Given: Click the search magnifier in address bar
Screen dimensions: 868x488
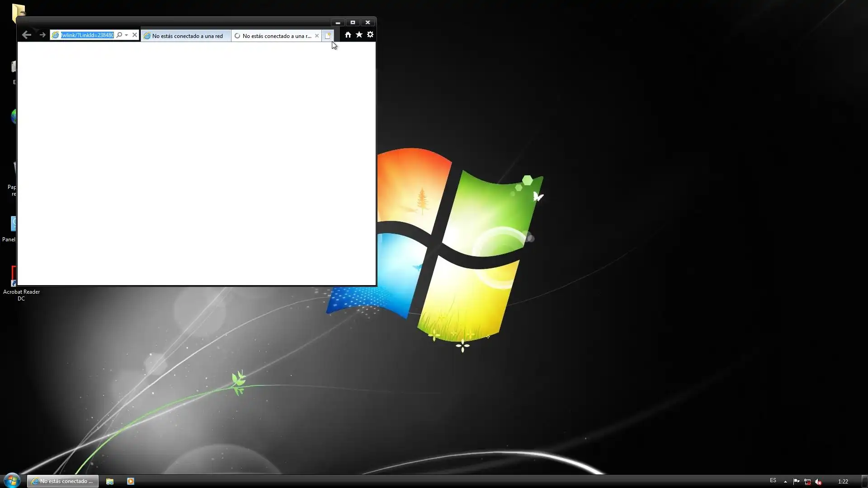Looking at the screenshot, I should pos(119,35).
